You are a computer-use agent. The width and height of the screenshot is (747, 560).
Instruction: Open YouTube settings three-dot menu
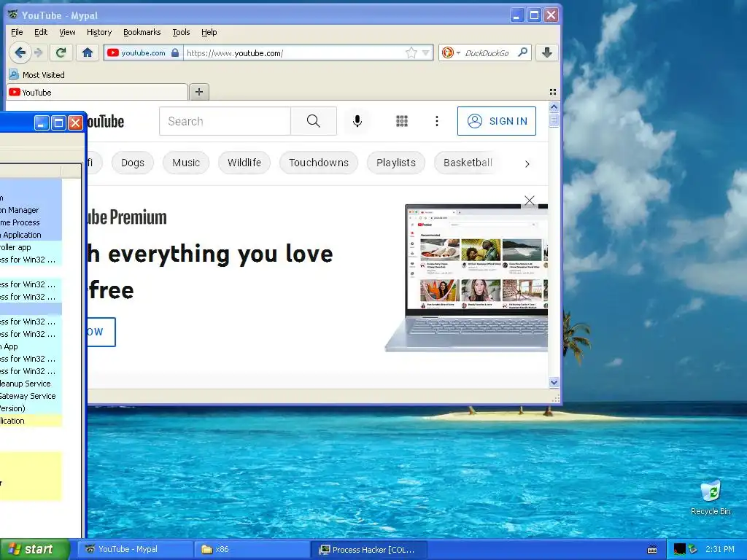437,121
